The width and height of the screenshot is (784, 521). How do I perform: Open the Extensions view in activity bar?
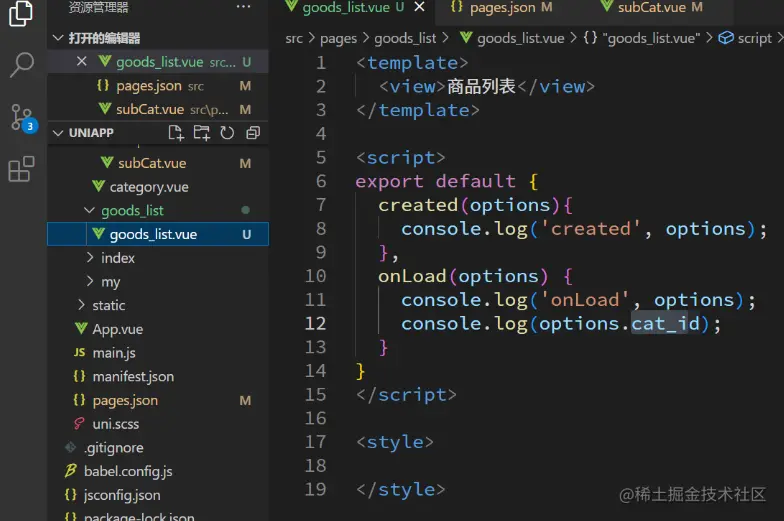pyautogui.click(x=22, y=169)
